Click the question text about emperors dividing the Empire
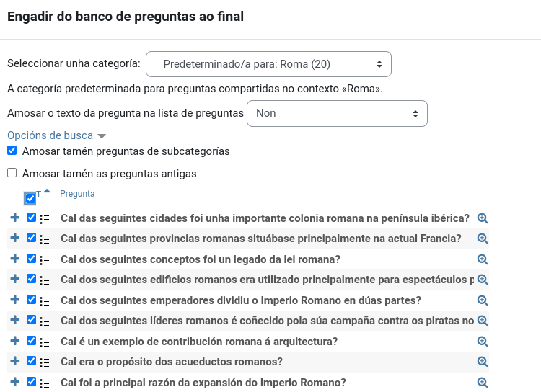This screenshot has width=541, height=392. [241, 300]
